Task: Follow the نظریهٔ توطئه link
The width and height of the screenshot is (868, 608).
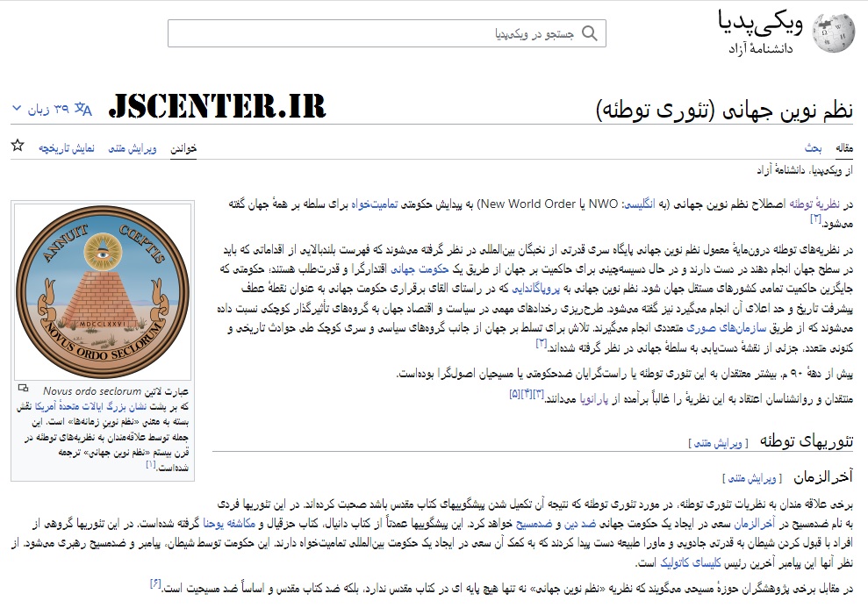Action: click(814, 204)
